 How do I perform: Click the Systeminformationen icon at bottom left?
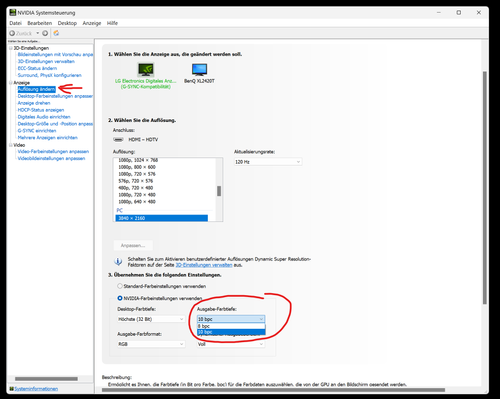[x=12, y=389]
